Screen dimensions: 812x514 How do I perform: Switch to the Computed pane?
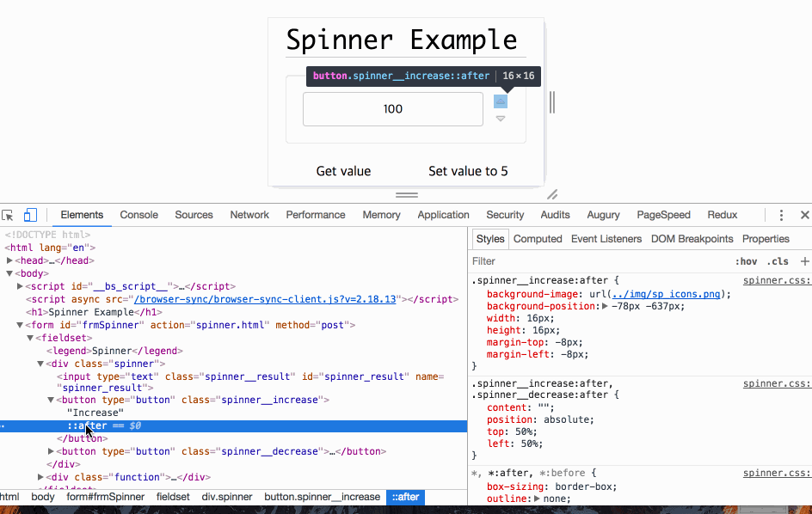pyautogui.click(x=538, y=239)
